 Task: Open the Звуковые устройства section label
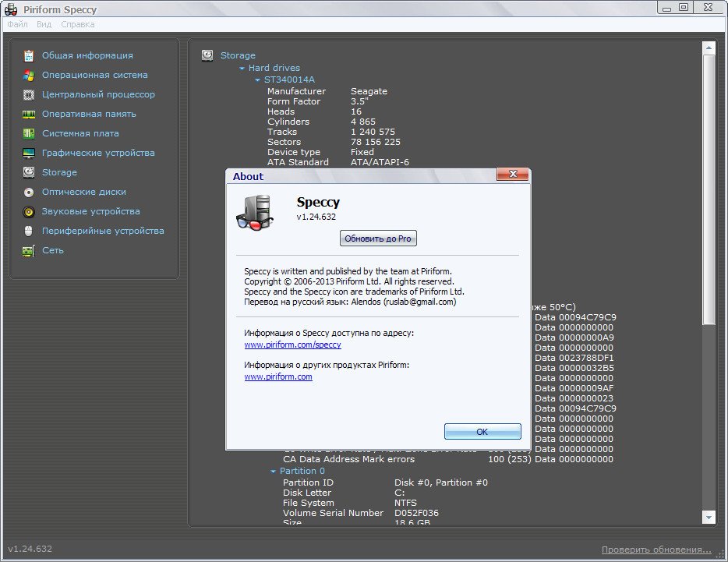91,211
